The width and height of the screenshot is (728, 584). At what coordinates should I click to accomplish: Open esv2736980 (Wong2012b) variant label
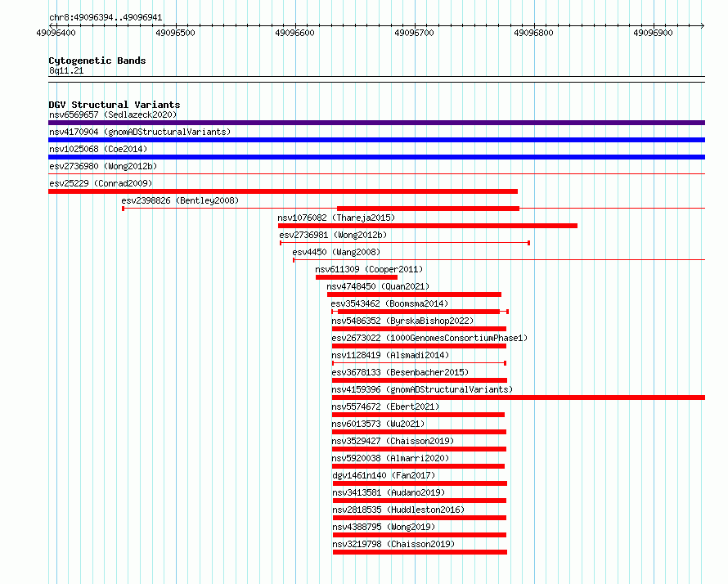point(103,166)
